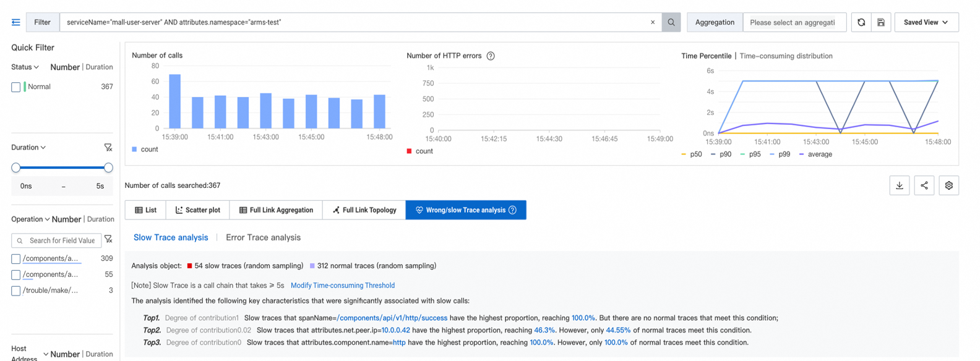Click the 100.0% slow trace proportion in Top1

coord(583,318)
